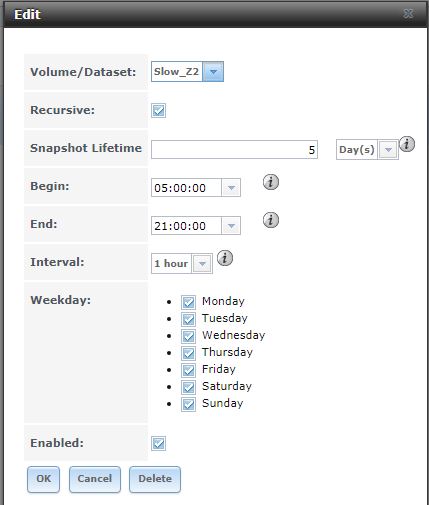This screenshot has width=429, height=505.
Task: Uncheck the Monday weekday checkbox
Action: click(x=188, y=302)
